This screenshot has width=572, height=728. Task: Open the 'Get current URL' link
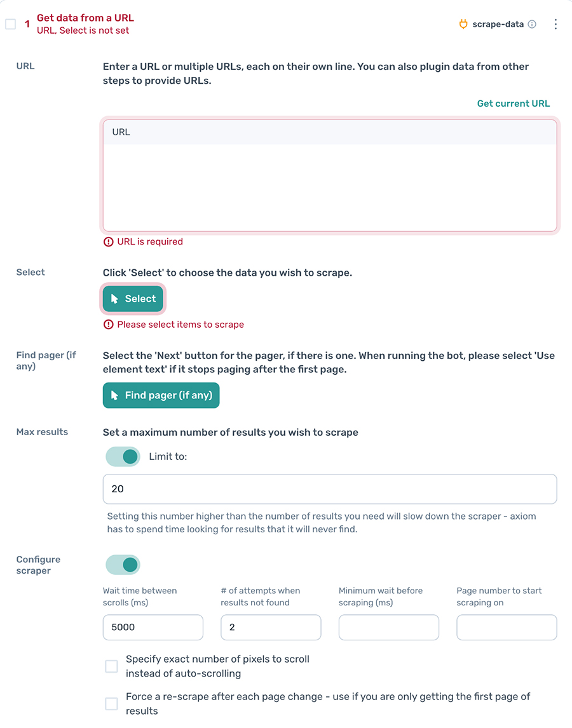[x=513, y=103]
